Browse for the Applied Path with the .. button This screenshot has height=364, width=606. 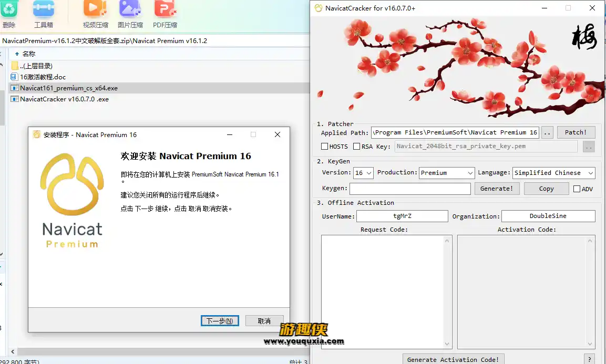[547, 132]
